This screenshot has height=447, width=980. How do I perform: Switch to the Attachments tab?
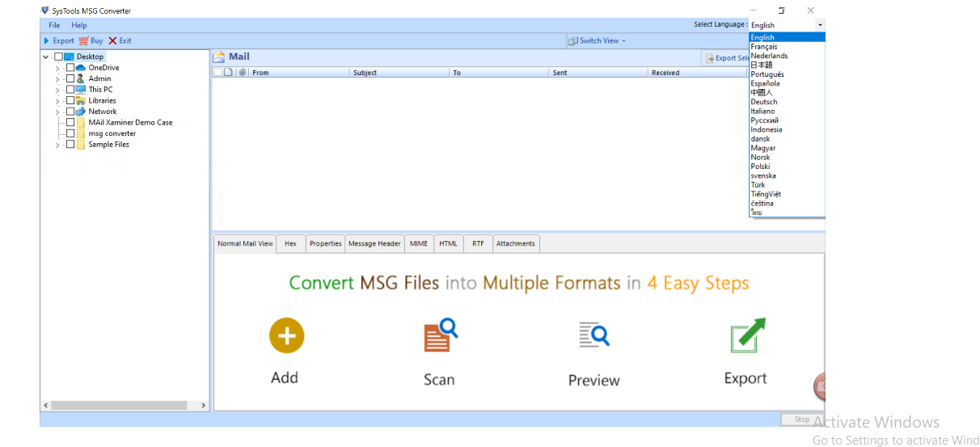pos(515,243)
